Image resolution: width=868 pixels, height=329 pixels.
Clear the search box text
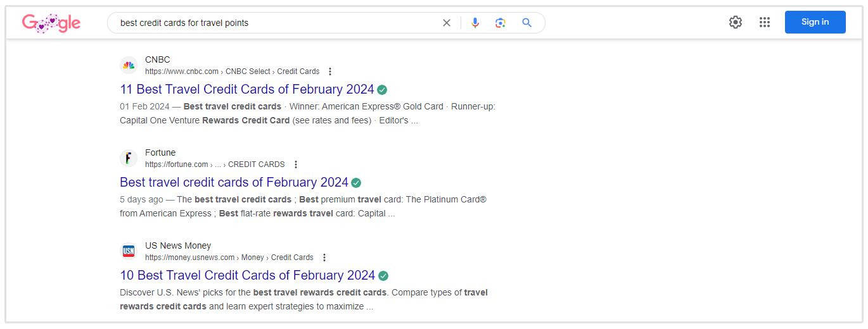[447, 23]
